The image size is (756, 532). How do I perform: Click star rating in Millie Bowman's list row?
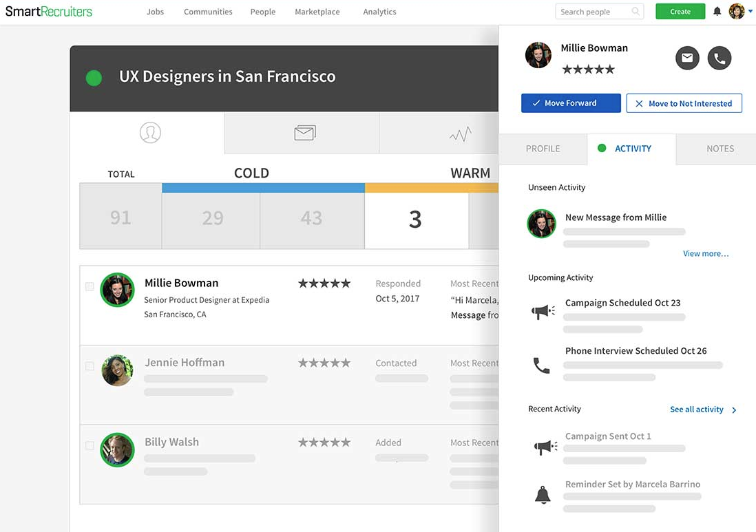pos(324,284)
